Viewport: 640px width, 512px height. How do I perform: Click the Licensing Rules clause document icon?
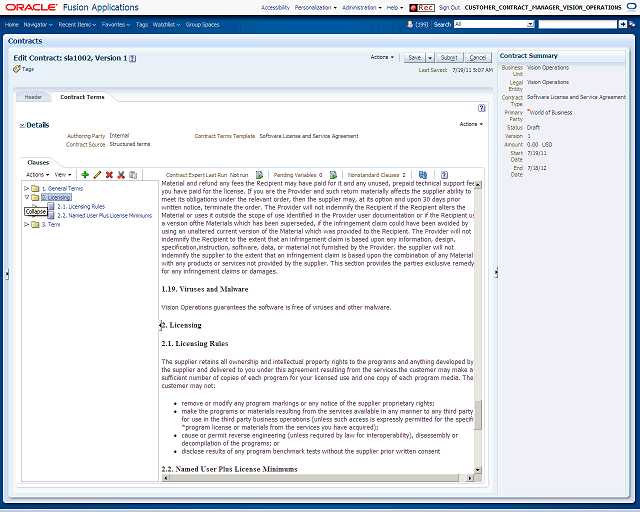click(51, 207)
